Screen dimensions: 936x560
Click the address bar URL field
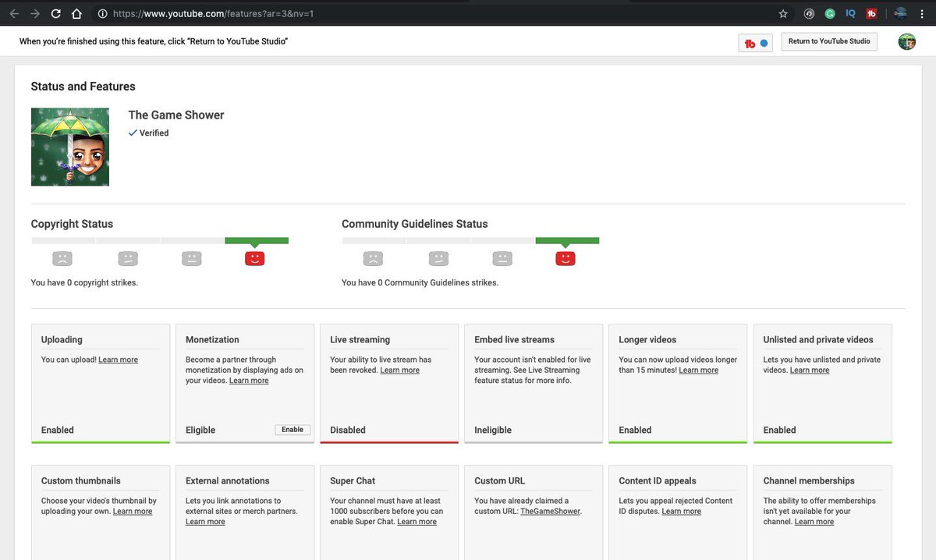(x=437, y=13)
